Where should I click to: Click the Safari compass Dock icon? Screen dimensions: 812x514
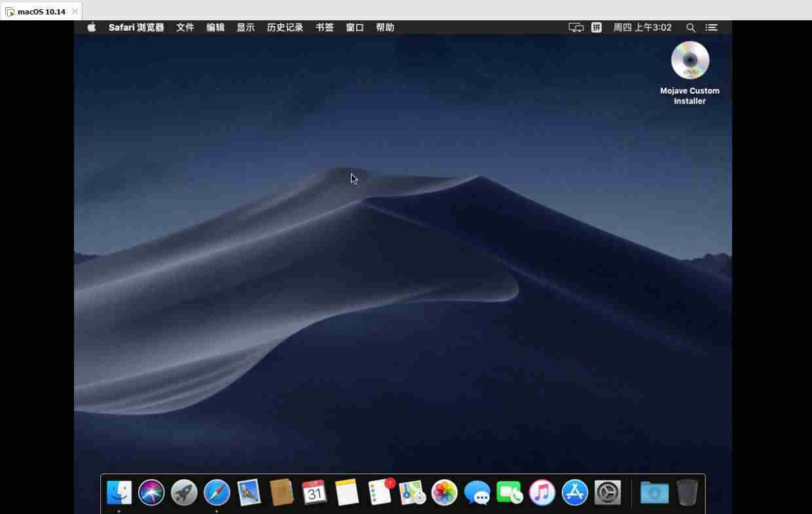[x=217, y=492]
